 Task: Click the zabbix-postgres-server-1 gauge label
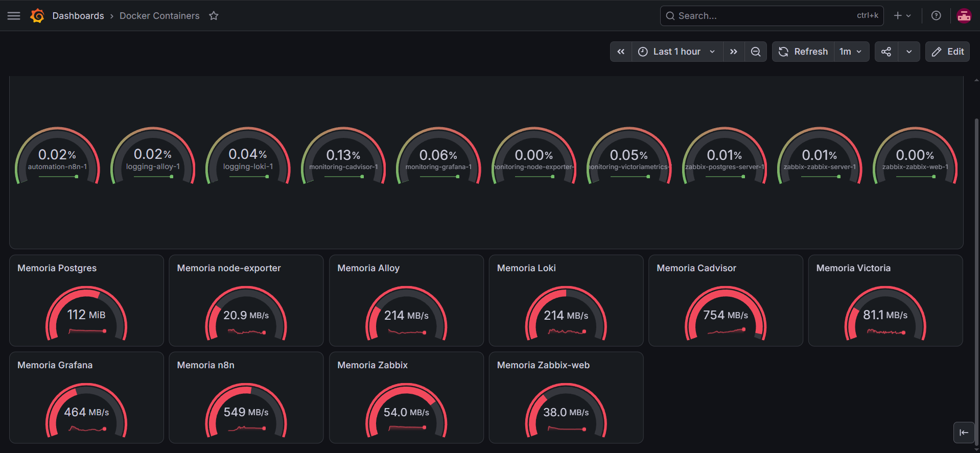(x=725, y=167)
